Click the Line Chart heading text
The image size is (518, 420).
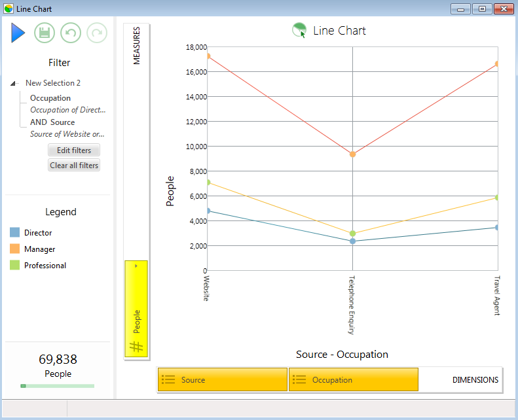pyautogui.click(x=339, y=31)
